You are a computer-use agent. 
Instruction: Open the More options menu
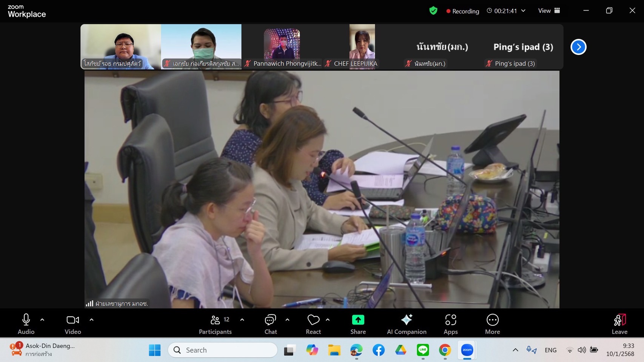click(492, 324)
